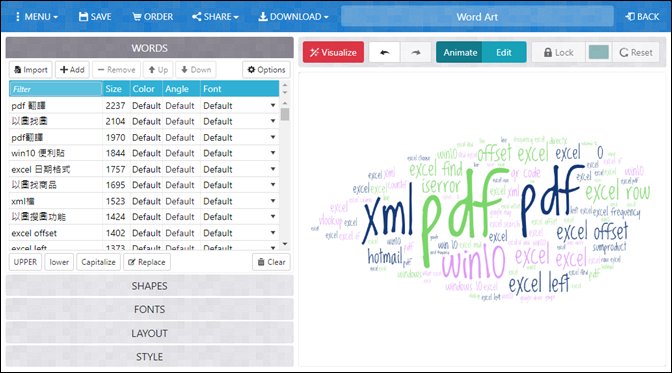Screen dimensions: 672x373
Task: Expand the FONTS panel
Action: 149,309
